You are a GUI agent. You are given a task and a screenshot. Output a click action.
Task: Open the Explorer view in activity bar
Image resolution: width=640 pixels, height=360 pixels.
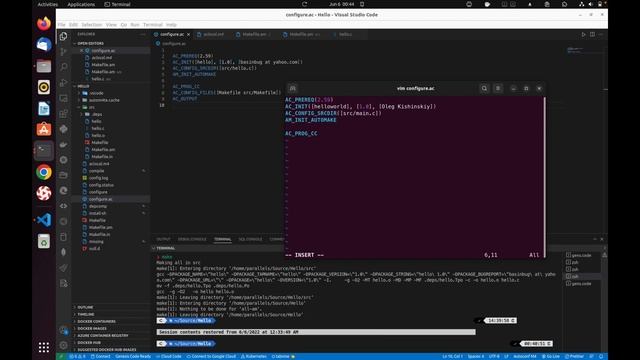pos(63,36)
